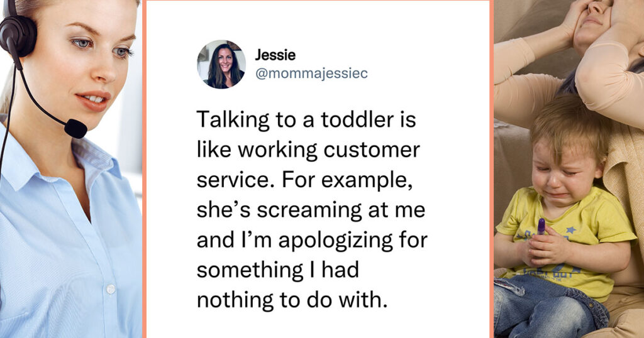
Task: Click Jessie's round profile picture
Action: click(221, 65)
